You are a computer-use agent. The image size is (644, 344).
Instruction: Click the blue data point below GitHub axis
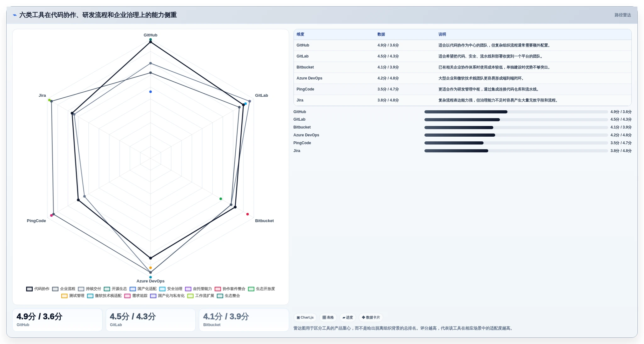[x=150, y=92]
